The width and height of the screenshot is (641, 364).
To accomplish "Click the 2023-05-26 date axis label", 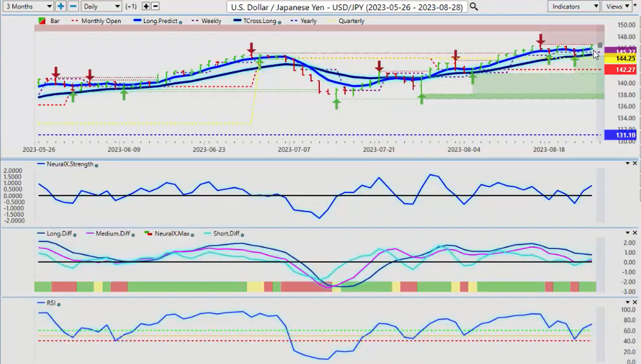I will 38,149.
